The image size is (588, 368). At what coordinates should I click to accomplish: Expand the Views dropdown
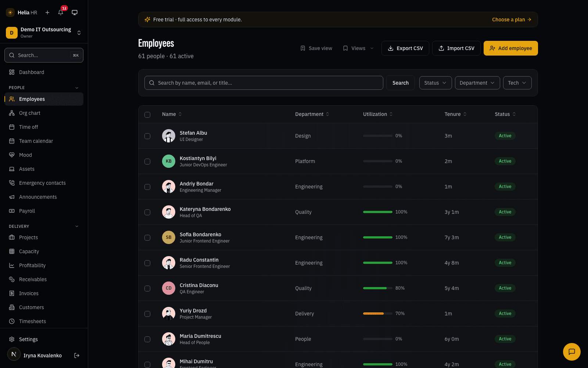(x=358, y=48)
